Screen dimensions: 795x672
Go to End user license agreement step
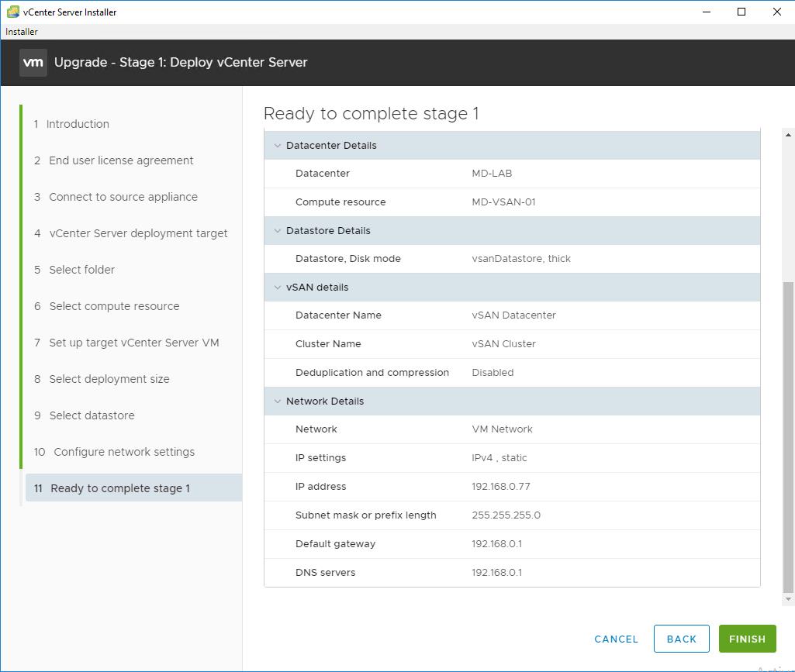click(x=113, y=160)
